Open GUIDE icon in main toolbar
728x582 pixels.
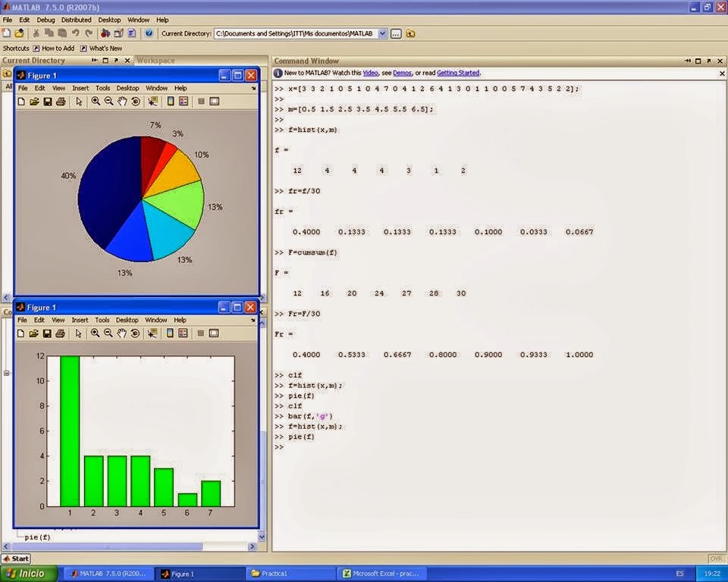coord(118,33)
